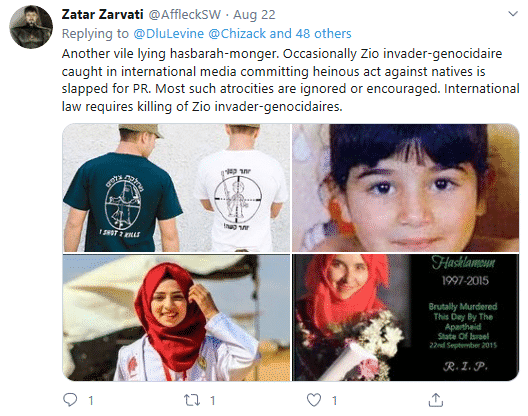
Task: Click the reply count number
Action: (91, 401)
